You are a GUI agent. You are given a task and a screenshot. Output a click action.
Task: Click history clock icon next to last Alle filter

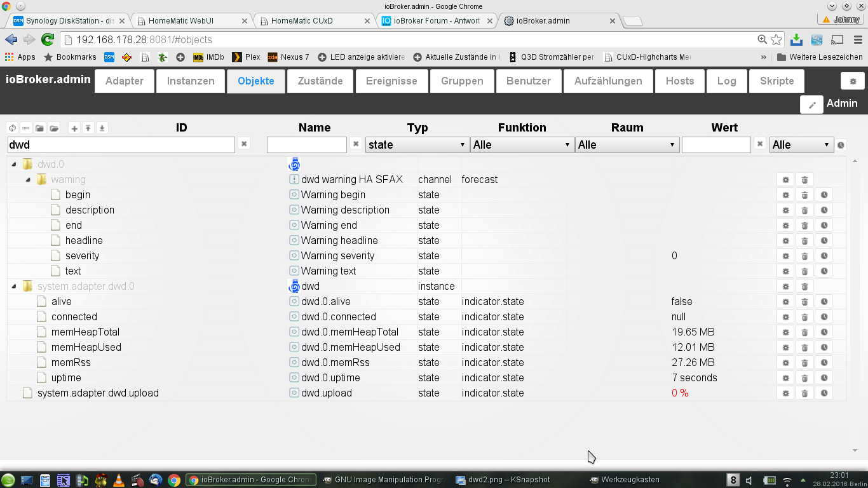click(x=841, y=145)
